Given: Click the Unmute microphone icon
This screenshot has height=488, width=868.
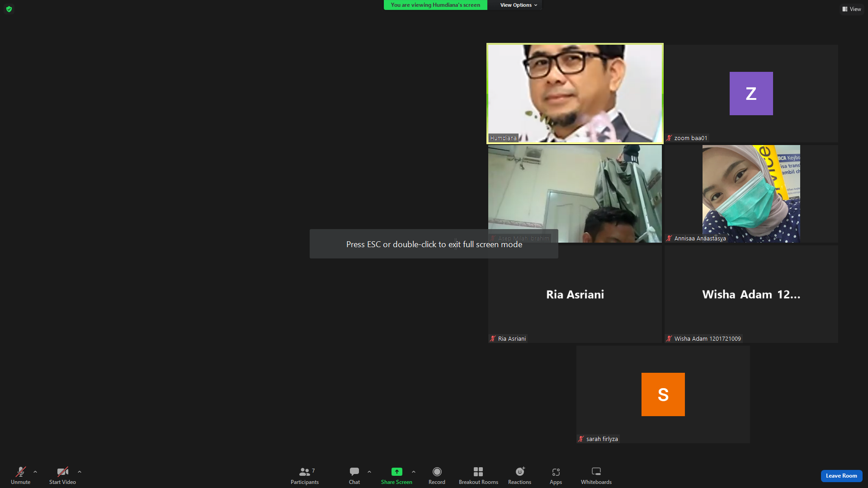Looking at the screenshot, I should [21, 472].
